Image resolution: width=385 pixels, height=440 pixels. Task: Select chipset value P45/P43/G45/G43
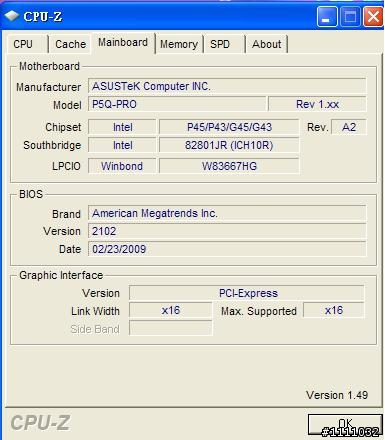tap(229, 127)
